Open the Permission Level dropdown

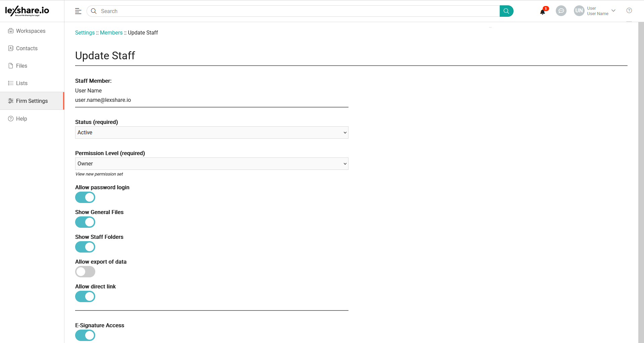click(212, 164)
